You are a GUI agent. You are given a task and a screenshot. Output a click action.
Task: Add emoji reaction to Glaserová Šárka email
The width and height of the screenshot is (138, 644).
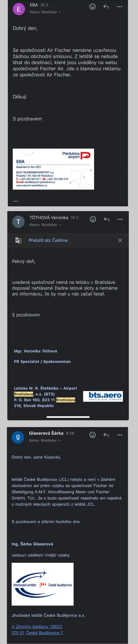tap(93, 435)
